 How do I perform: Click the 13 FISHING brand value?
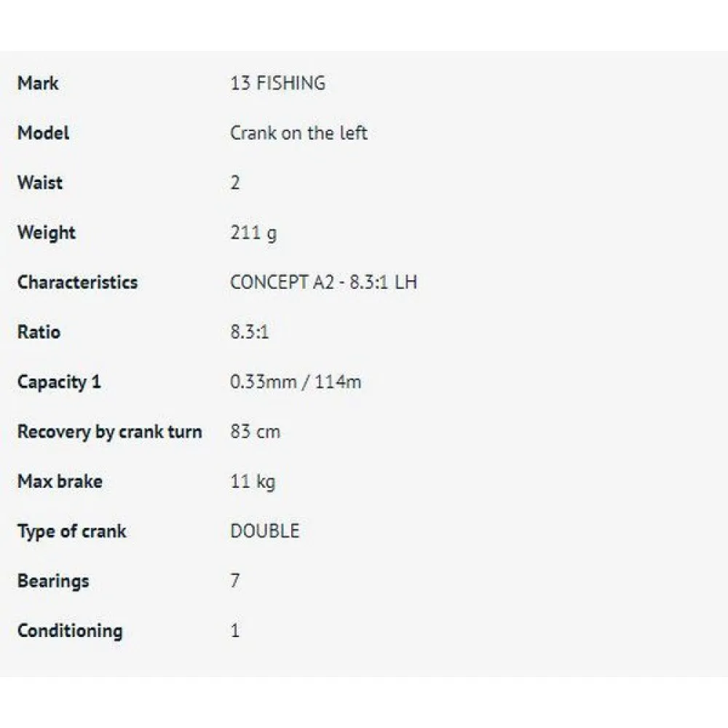[x=277, y=83]
